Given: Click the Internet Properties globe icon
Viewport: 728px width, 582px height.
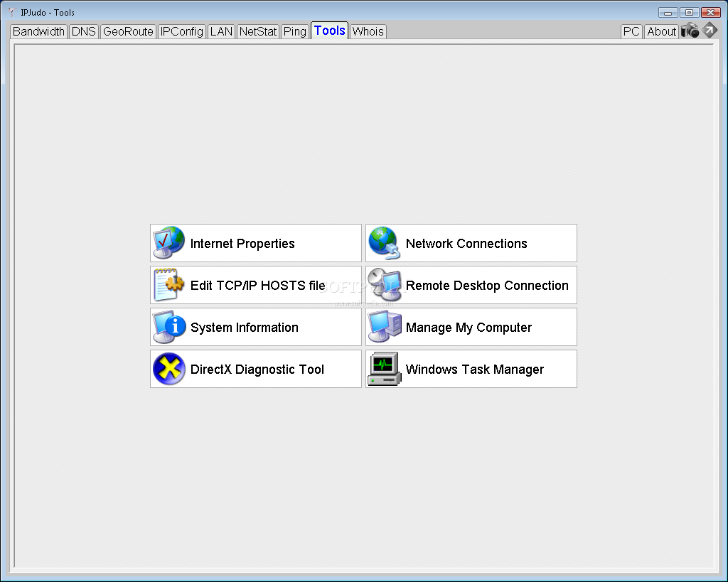Looking at the screenshot, I should click(169, 243).
